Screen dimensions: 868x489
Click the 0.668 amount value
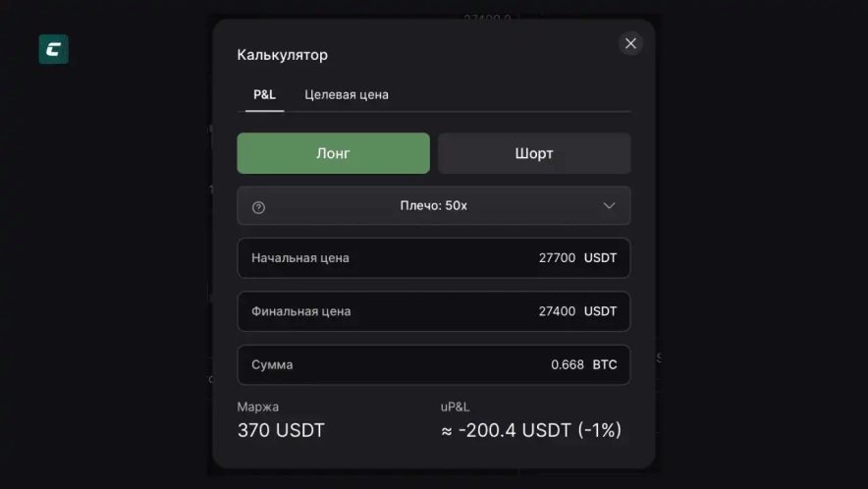568,364
